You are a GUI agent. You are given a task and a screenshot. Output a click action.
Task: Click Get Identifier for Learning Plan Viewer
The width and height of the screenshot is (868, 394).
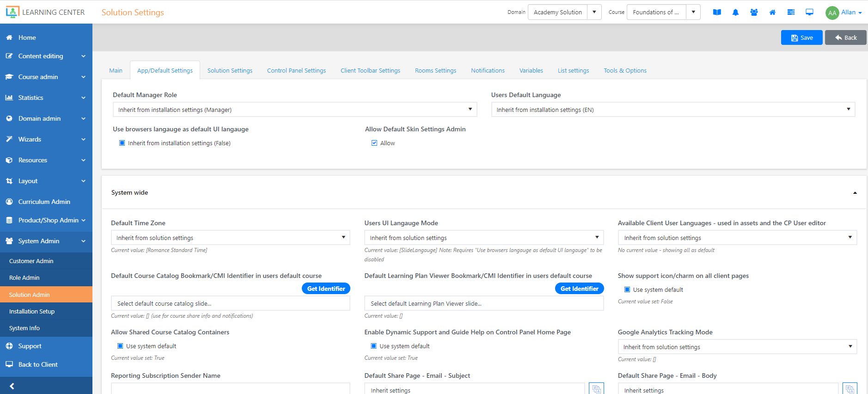(579, 289)
